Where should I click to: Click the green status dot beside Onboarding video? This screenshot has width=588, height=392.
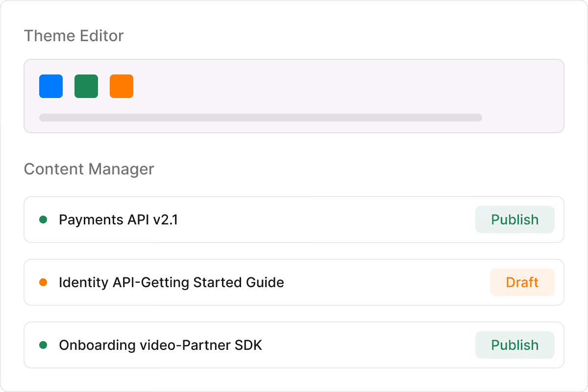tap(43, 345)
